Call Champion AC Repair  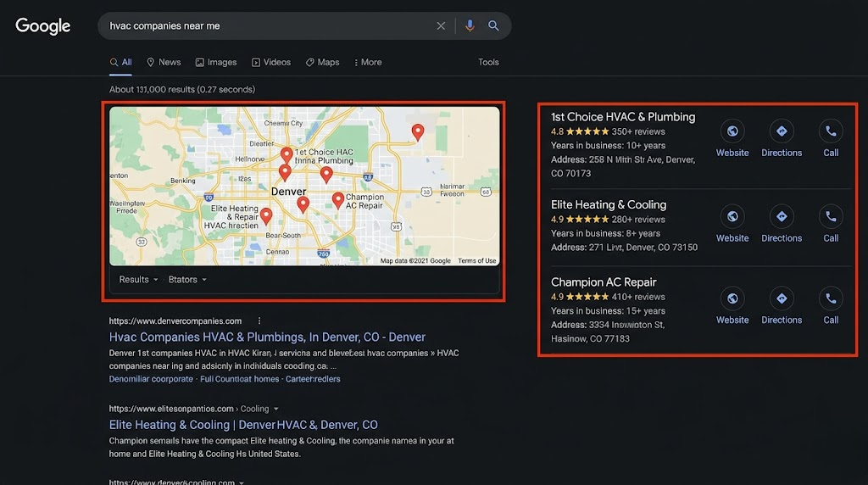(x=831, y=307)
